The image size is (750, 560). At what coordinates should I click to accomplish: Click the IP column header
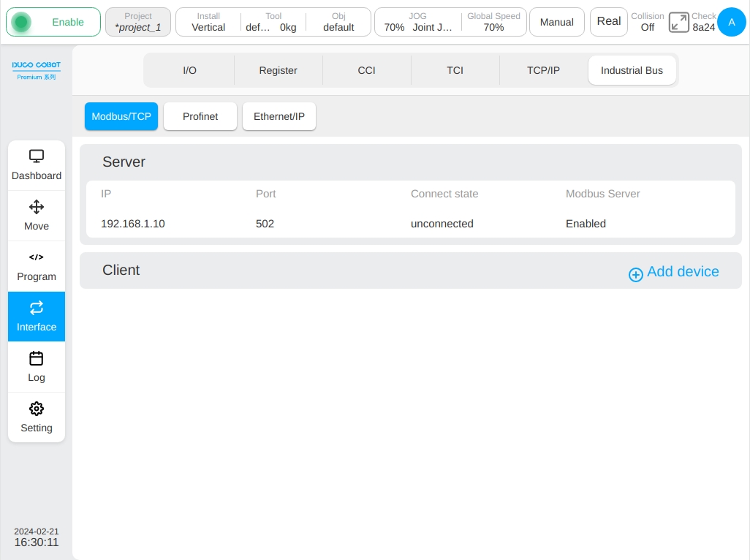coord(106,194)
